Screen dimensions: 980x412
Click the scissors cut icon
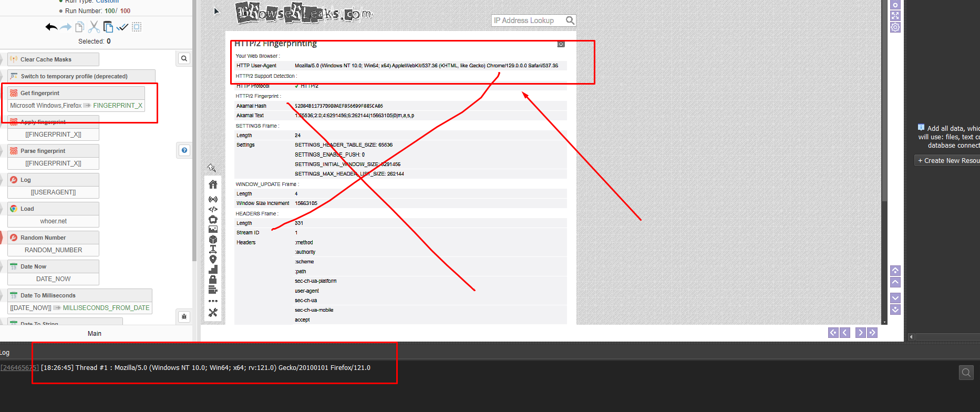click(94, 27)
